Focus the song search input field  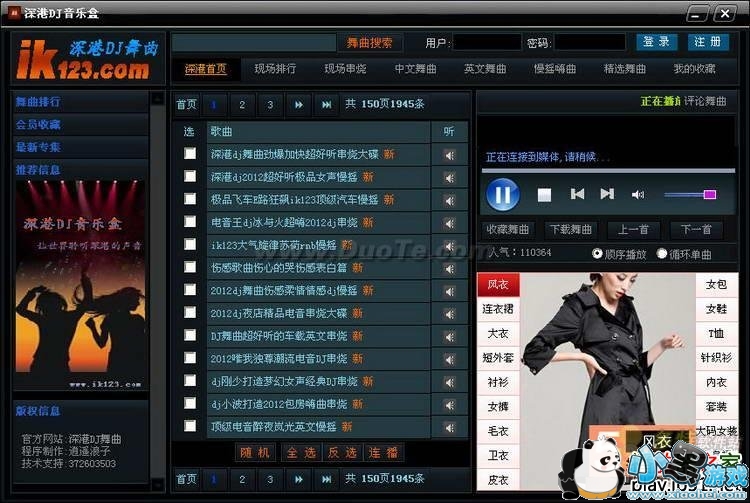point(254,43)
